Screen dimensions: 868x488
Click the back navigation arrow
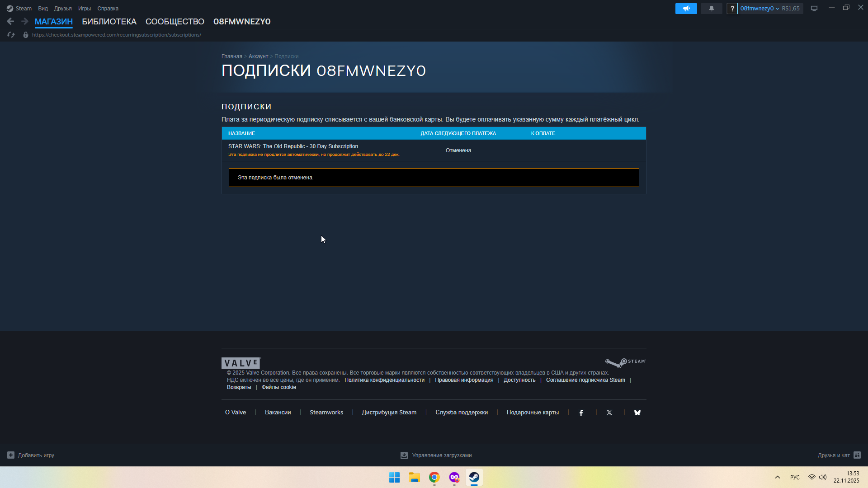coord(10,21)
